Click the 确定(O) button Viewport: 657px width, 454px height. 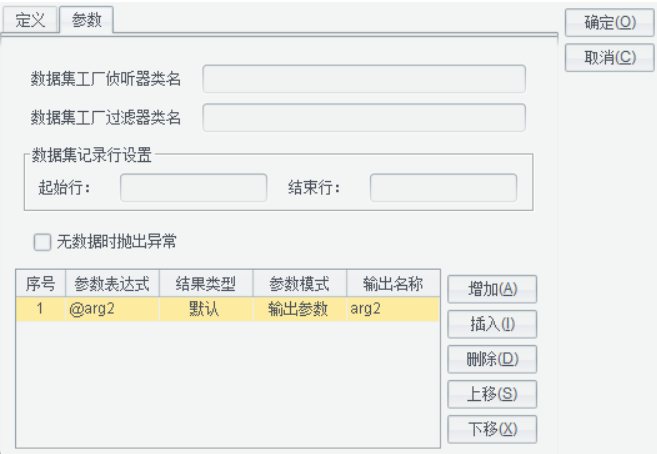tap(610, 23)
